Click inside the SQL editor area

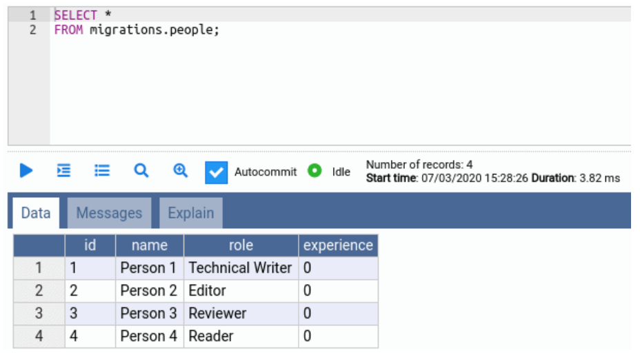click(x=338, y=90)
